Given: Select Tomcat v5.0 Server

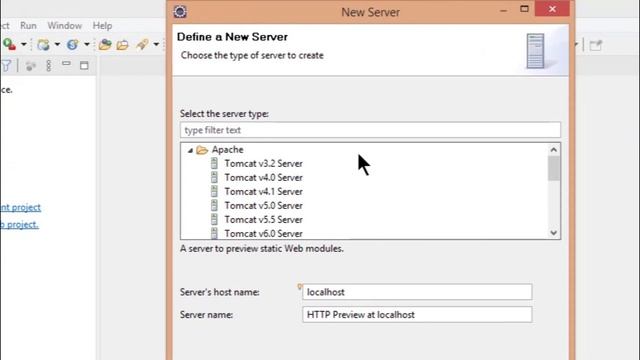Looking at the screenshot, I should [x=263, y=206].
